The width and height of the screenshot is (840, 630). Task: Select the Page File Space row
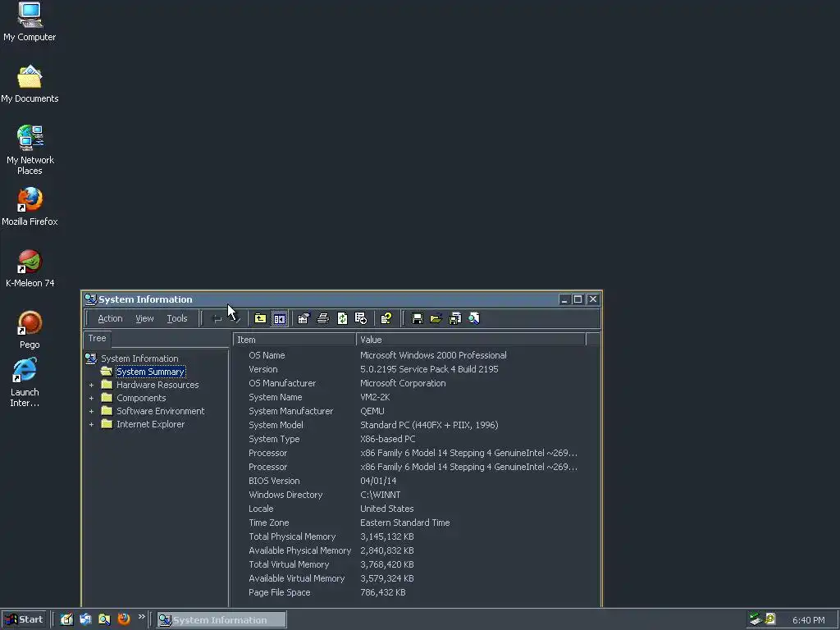(417, 592)
